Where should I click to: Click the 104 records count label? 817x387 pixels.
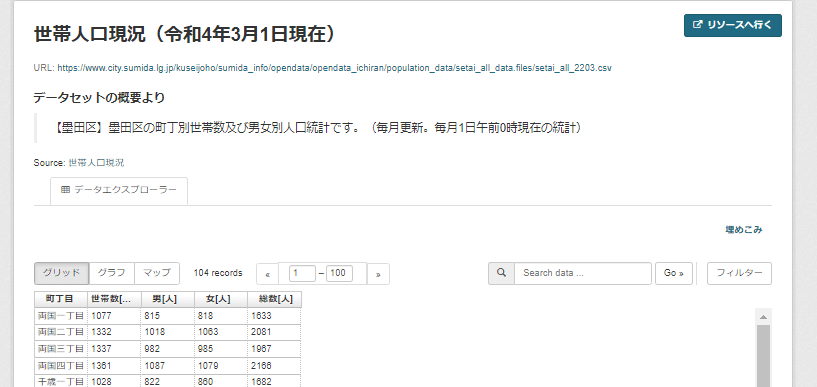[x=218, y=273]
